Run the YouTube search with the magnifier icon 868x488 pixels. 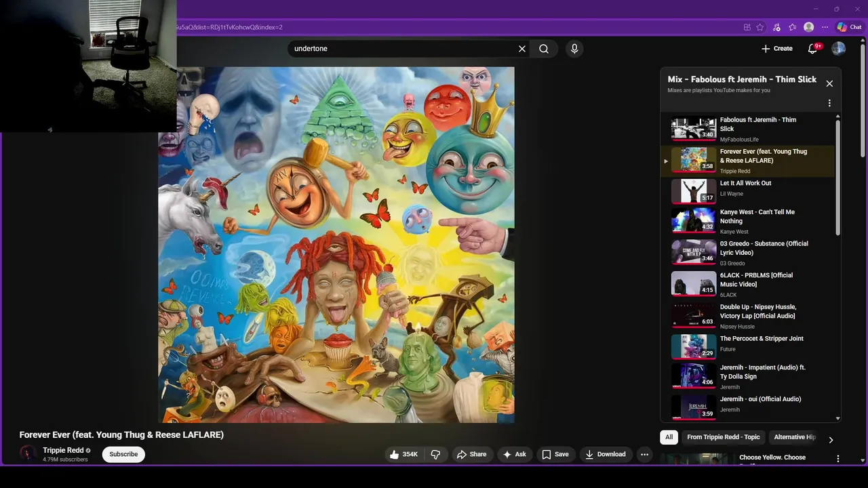[x=544, y=49]
